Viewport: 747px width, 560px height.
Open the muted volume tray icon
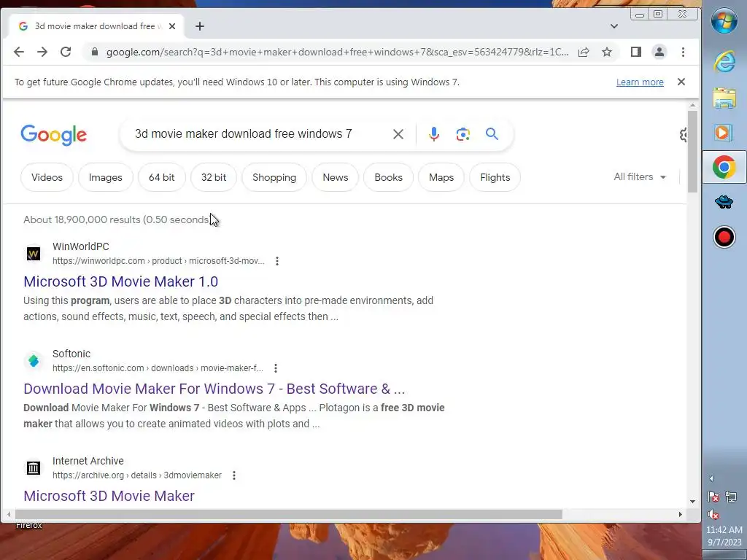[713, 514]
